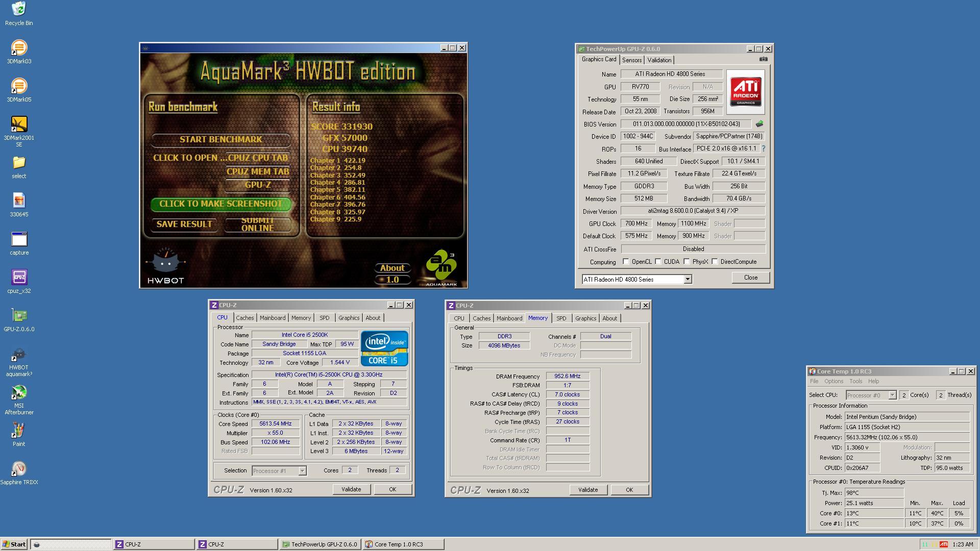This screenshot has width=980, height=551.
Task: Click CPUZ MEM TAB in AquaMark
Action: click(x=258, y=171)
